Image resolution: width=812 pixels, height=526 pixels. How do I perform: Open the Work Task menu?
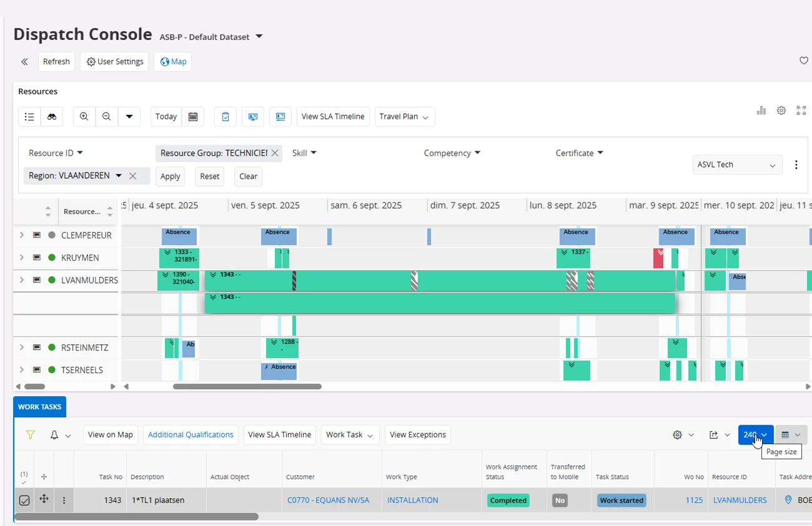click(350, 435)
